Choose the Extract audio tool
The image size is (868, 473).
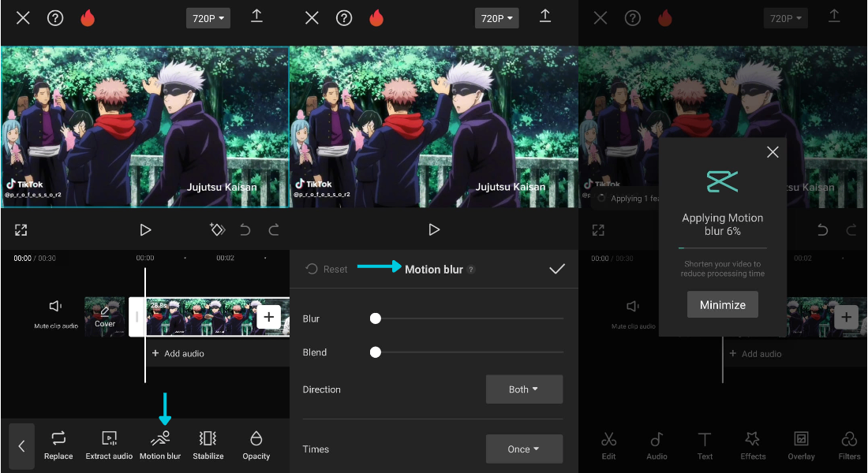109,446
